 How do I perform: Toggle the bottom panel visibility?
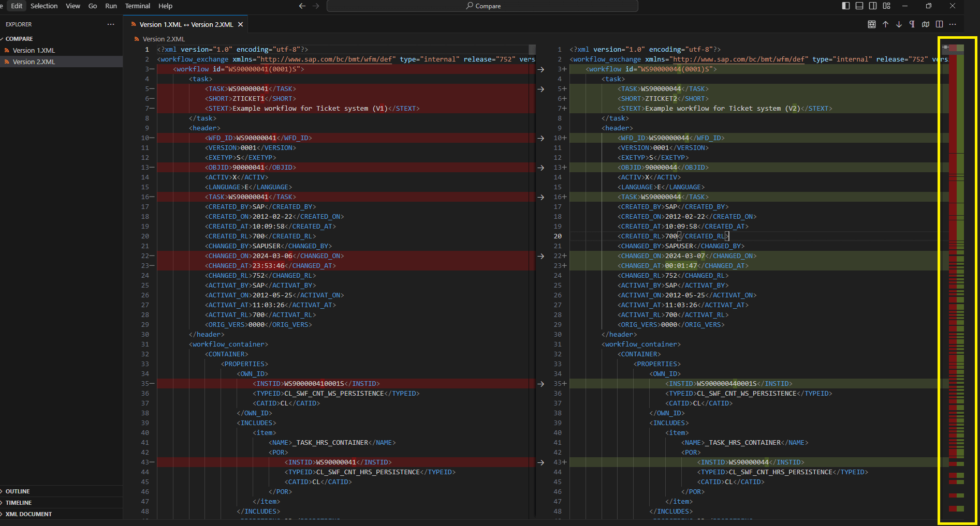click(859, 6)
